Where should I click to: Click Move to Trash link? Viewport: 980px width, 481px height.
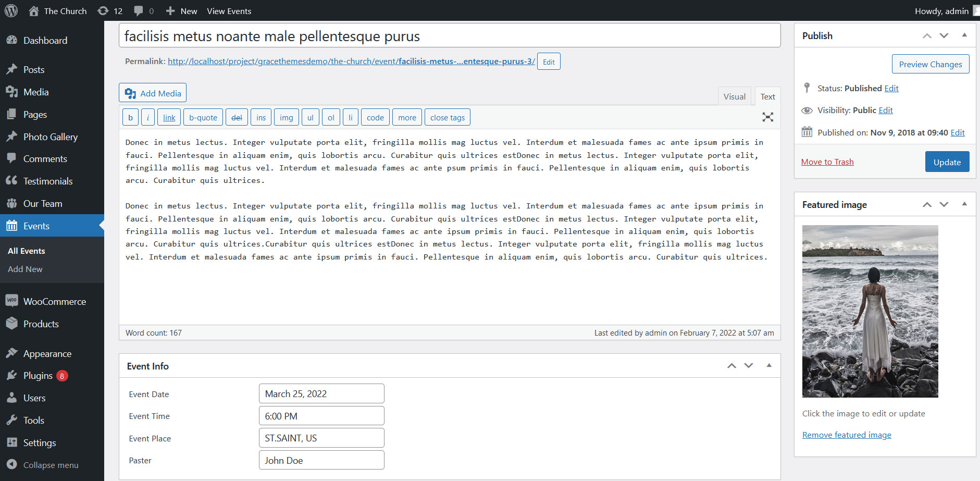[x=827, y=162]
